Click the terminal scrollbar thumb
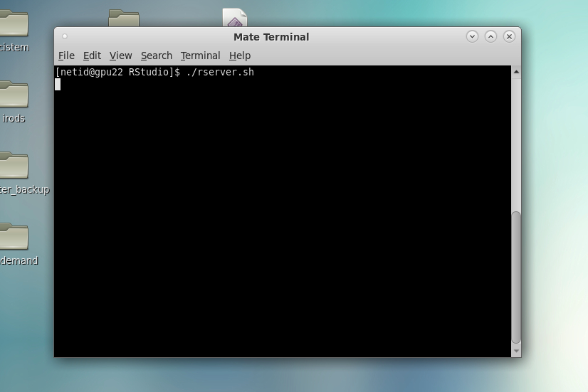This screenshot has height=392, width=588. pos(516,277)
